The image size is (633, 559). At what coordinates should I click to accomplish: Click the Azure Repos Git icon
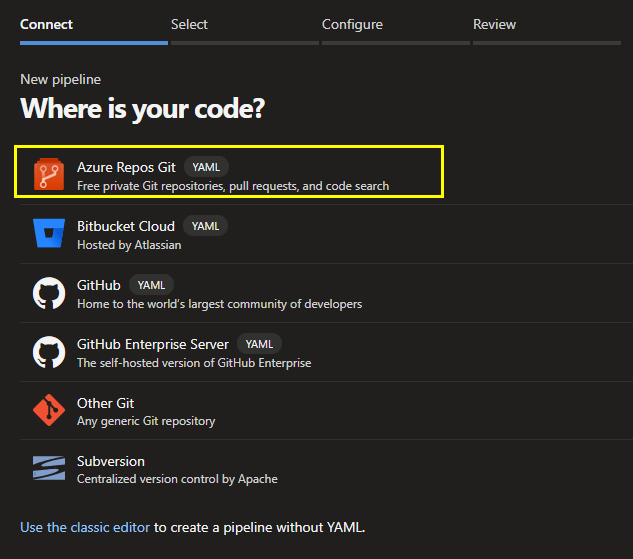tap(49, 174)
